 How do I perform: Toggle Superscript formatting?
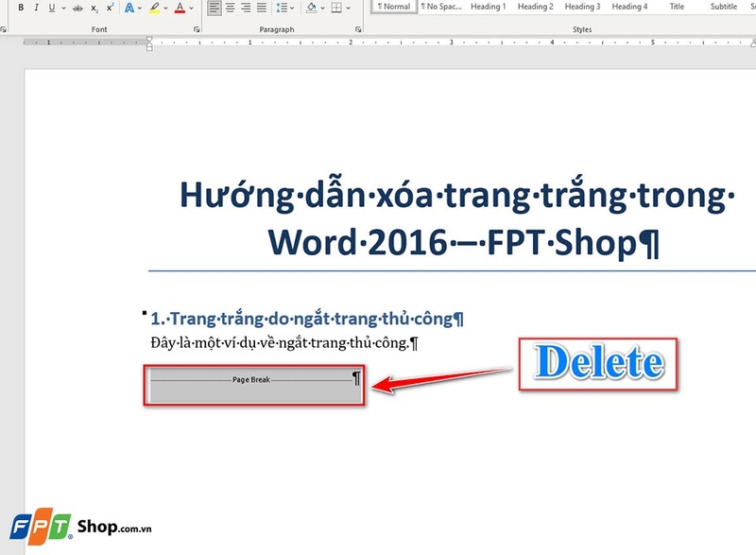(x=110, y=8)
